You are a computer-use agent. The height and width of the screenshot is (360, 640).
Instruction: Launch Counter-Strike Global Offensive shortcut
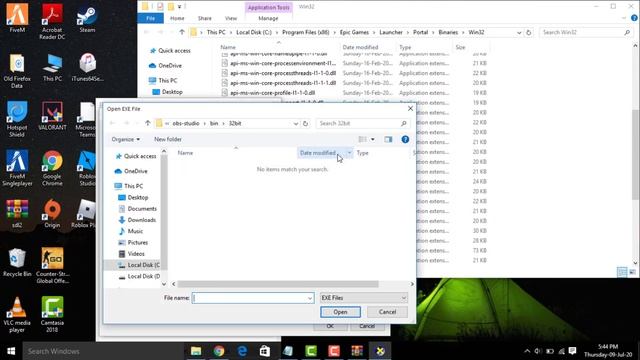52,265
